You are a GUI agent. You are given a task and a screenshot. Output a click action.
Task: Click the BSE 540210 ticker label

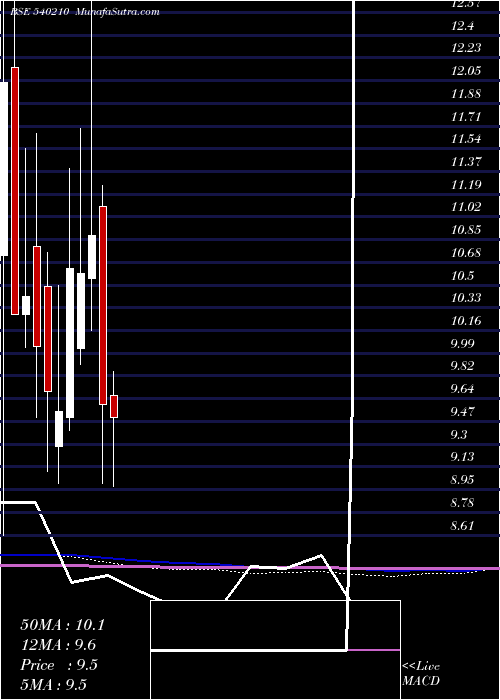[39, 12]
